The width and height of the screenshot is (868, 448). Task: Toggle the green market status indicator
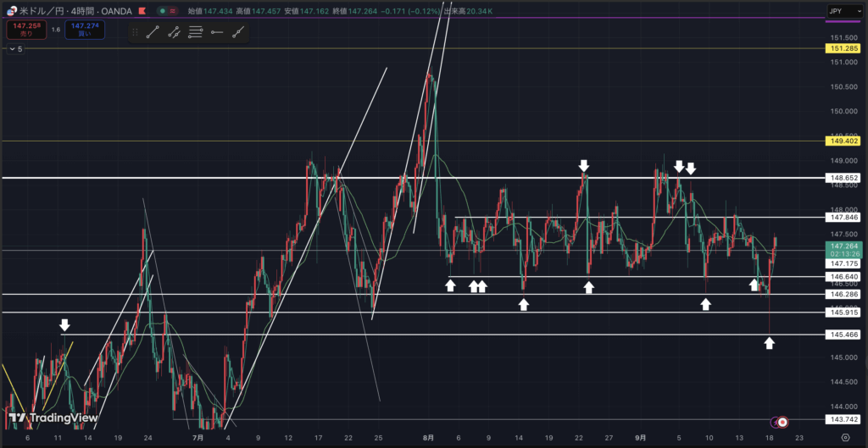163,13
